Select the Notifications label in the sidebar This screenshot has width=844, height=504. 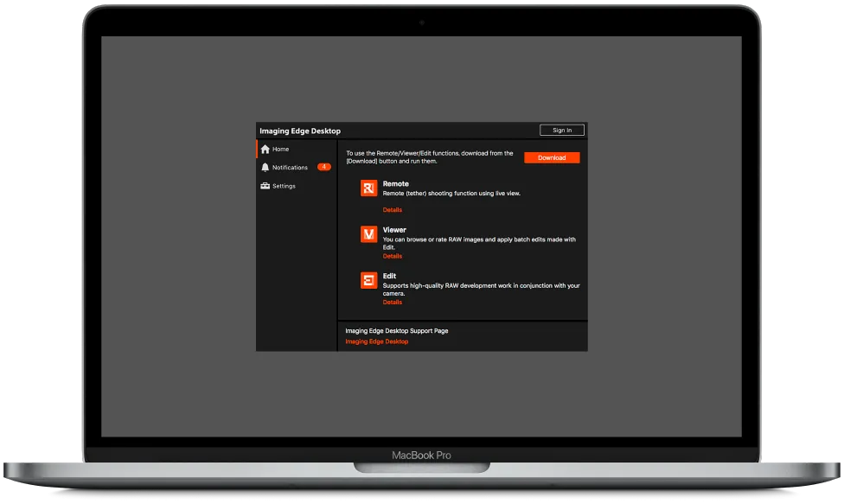click(x=290, y=168)
